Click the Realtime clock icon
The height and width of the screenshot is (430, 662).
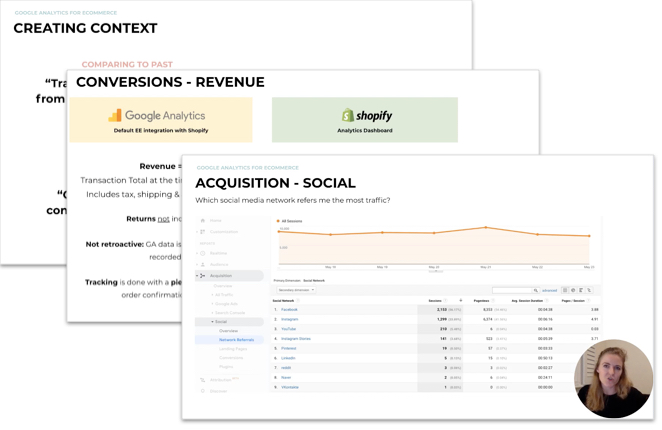point(203,253)
